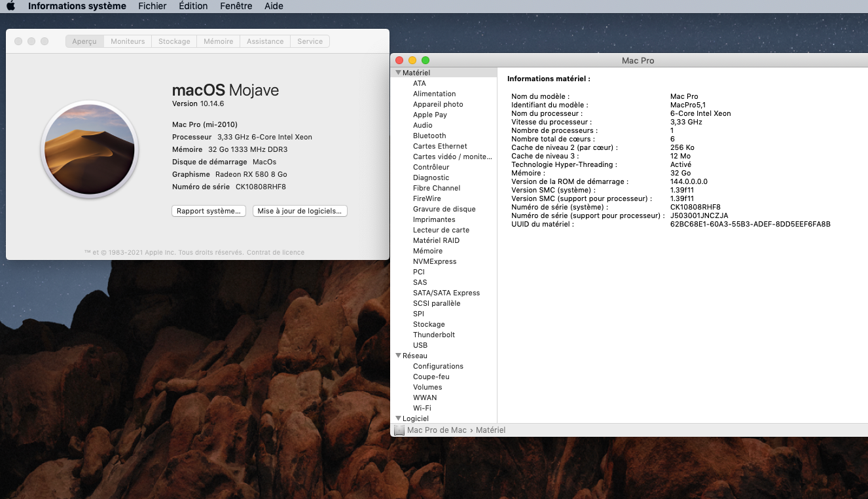Collapse the Réseau section triangle
The height and width of the screenshot is (499, 868).
point(398,356)
